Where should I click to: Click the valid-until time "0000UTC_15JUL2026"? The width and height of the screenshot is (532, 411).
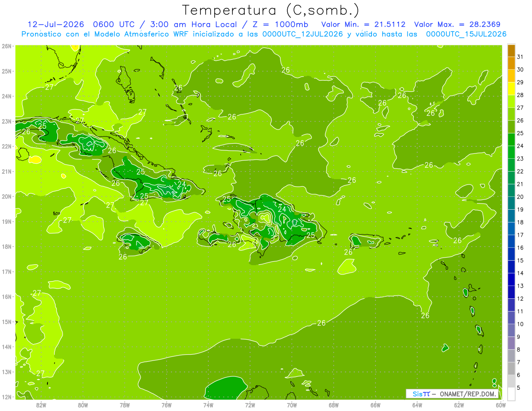(x=466, y=34)
